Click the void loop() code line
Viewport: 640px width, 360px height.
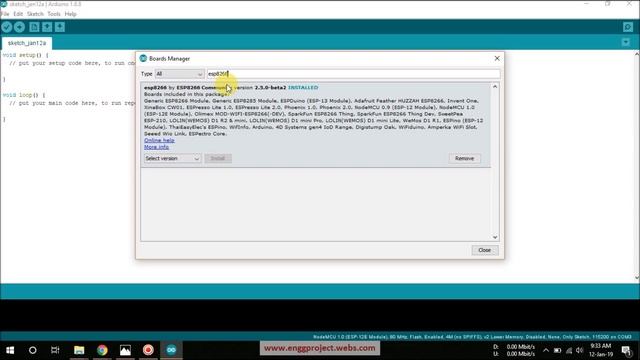[x=24, y=95]
